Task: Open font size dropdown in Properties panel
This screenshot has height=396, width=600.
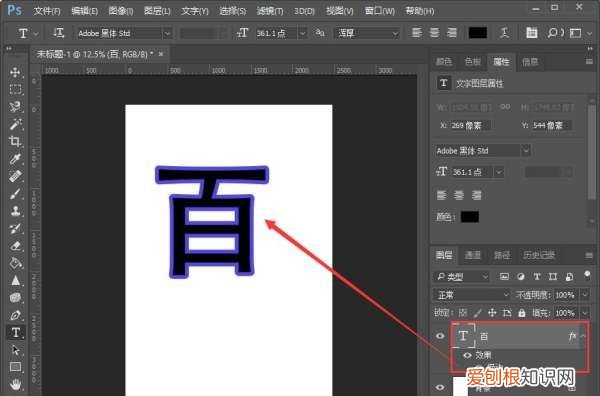Action: coord(499,172)
